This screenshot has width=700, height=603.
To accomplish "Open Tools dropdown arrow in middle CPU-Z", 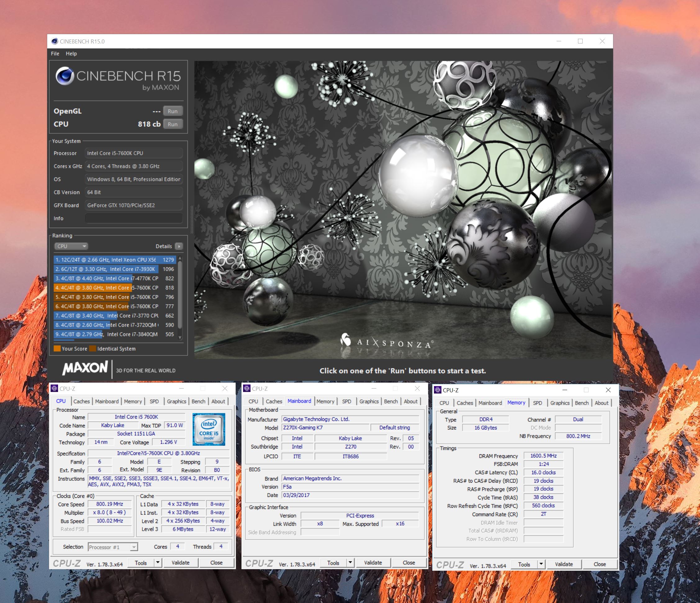I will 350,563.
